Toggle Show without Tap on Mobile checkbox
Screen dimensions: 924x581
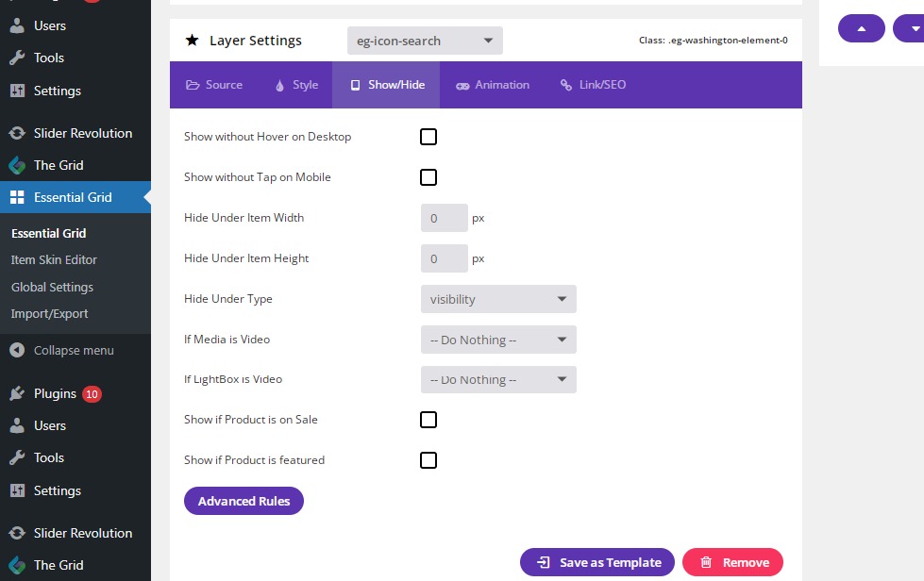click(x=428, y=177)
